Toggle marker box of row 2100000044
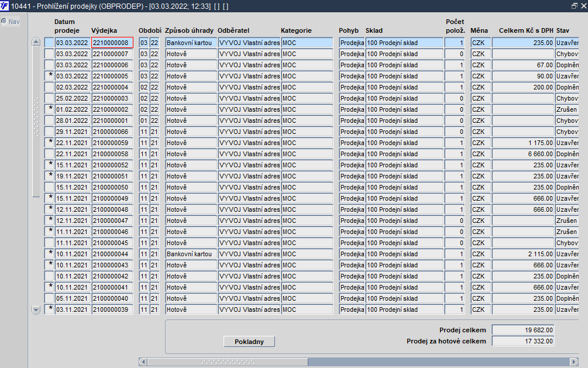This screenshot has width=588, height=368. (x=49, y=254)
